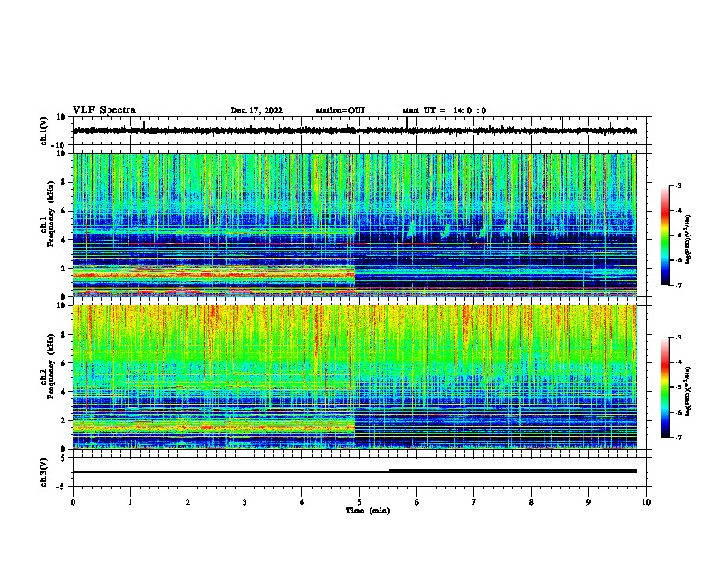Click the time axis tick label '0'
The image size is (728, 563).
73,502
